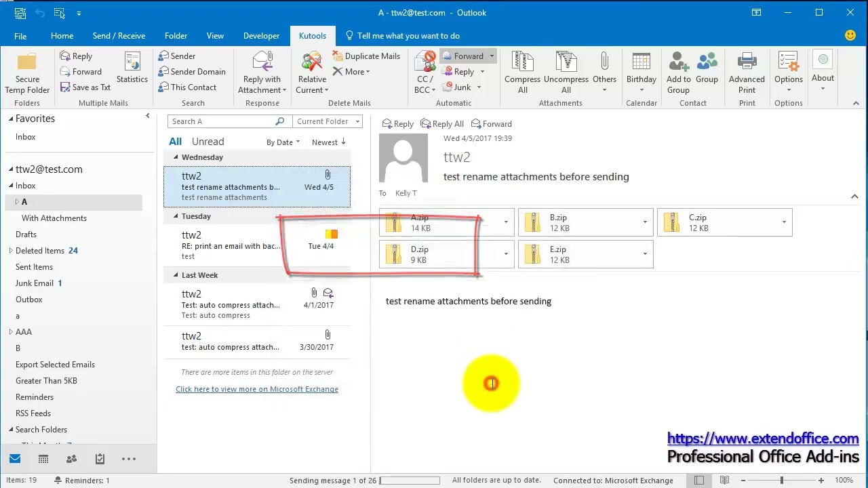This screenshot has width=868, height=488.
Task: Open B.zip attachment dropdown arrow
Action: click(x=645, y=222)
